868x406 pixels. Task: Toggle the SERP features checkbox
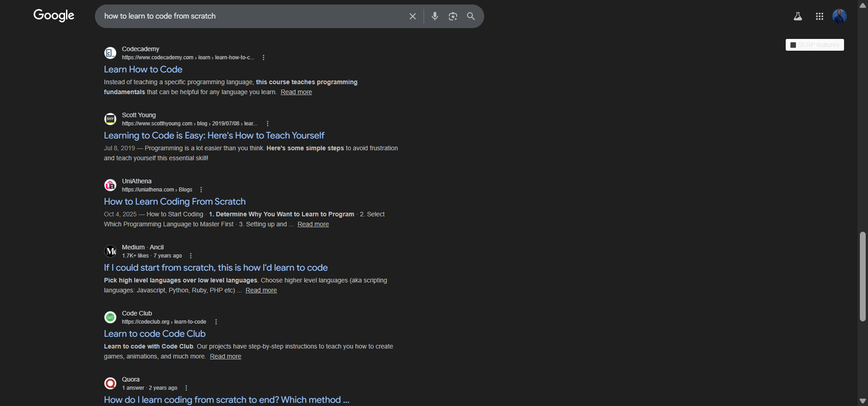[x=793, y=45]
